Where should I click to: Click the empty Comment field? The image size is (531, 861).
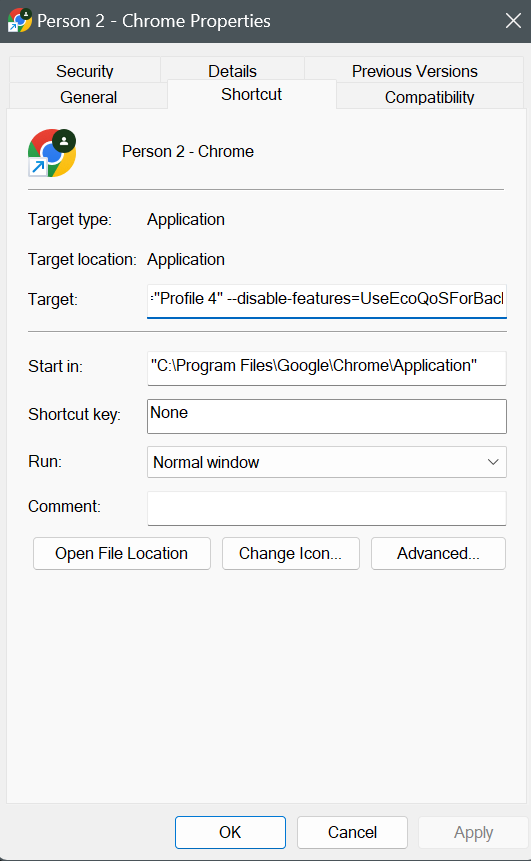327,508
